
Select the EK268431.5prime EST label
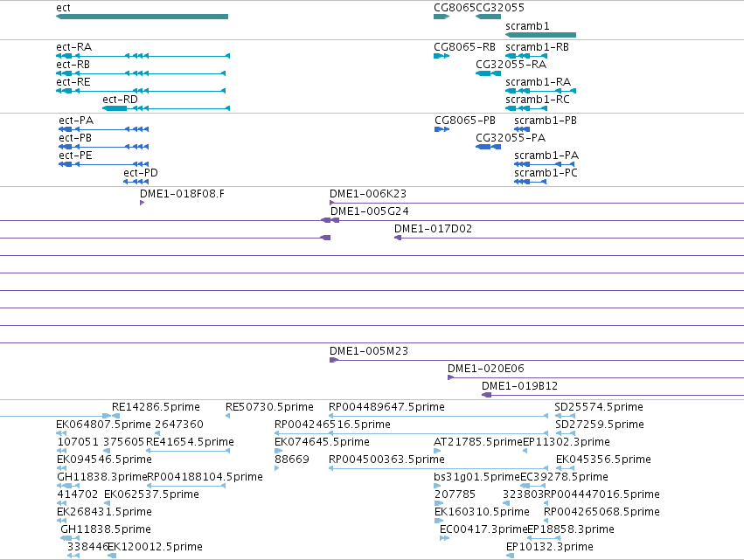(104, 513)
